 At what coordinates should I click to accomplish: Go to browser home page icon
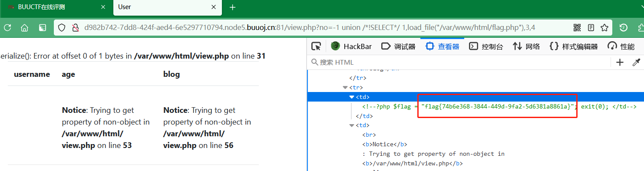coord(25,28)
